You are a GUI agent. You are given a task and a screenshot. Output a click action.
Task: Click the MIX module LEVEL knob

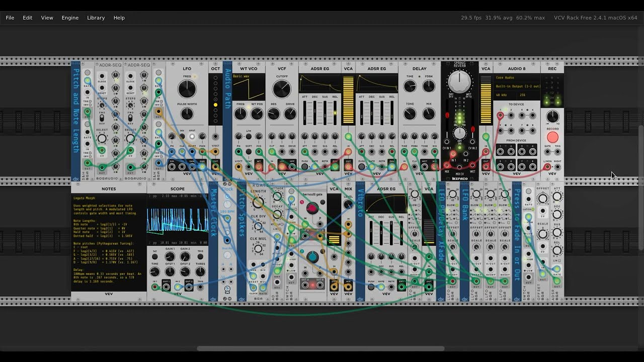348,205
